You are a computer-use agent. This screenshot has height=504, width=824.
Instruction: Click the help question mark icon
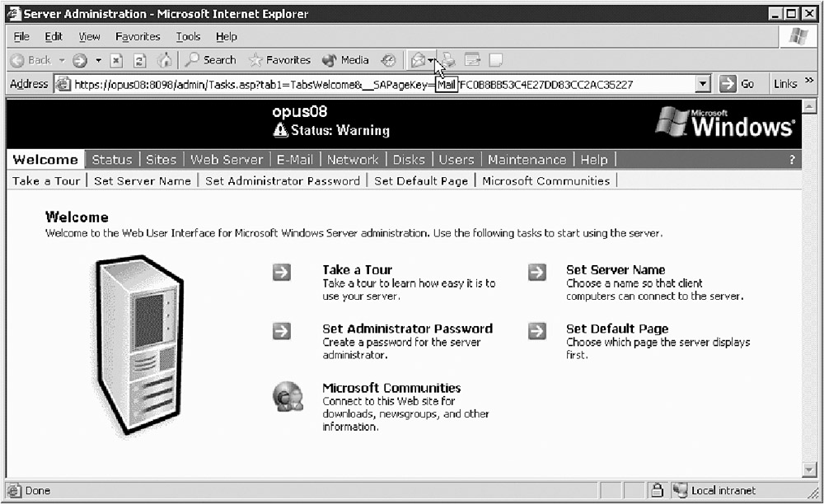pos(792,160)
